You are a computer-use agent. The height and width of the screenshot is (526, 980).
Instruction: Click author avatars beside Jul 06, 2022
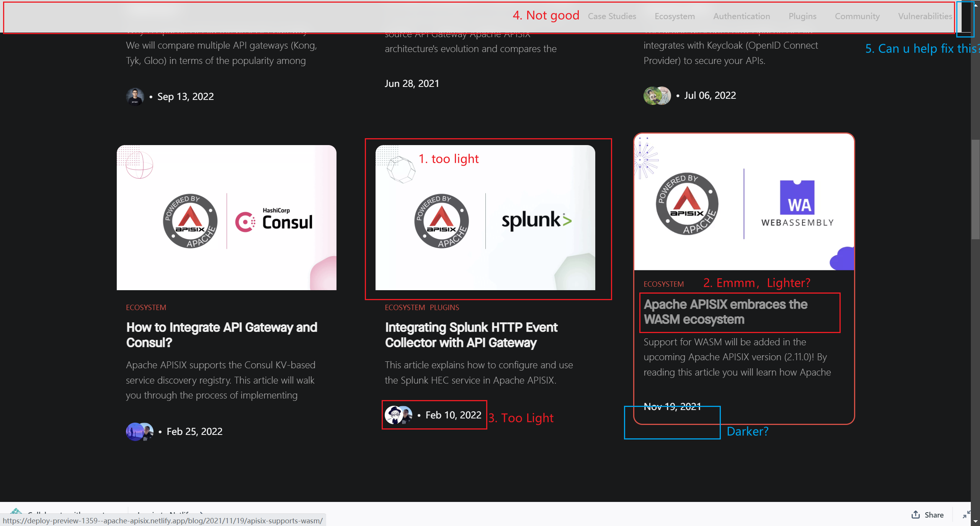click(x=657, y=95)
